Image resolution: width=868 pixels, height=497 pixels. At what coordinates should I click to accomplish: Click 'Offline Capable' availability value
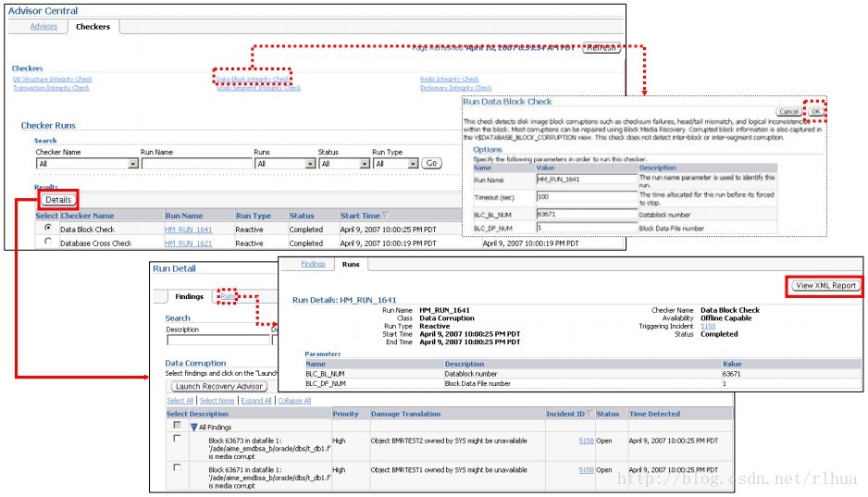pos(726,318)
